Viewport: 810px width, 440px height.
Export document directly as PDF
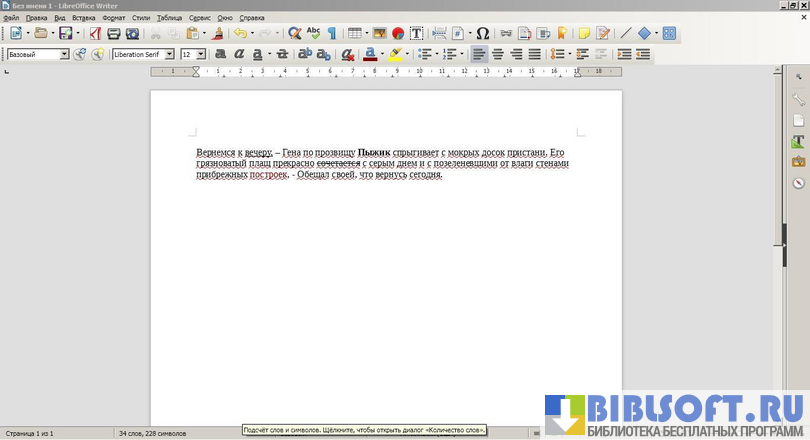pos(96,34)
